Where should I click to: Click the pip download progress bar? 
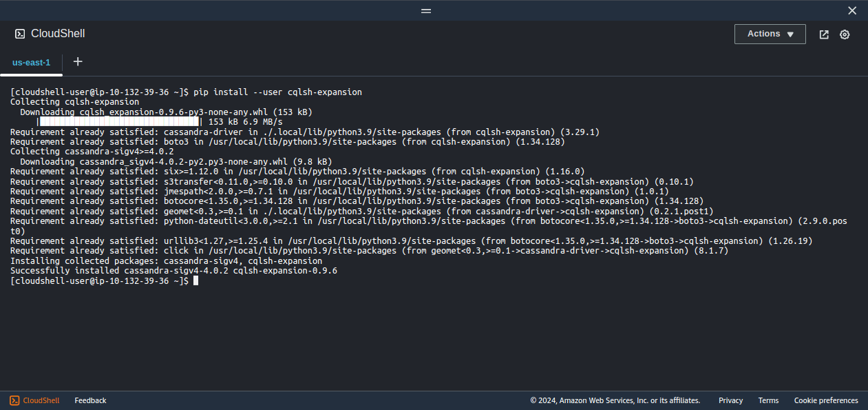[x=118, y=121]
